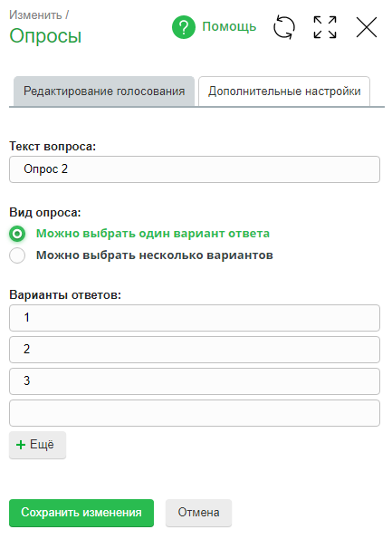Image resolution: width=392 pixels, height=539 pixels.
Task: Select radio Можно выбрать несколько вариантов
Action: pos(17,255)
